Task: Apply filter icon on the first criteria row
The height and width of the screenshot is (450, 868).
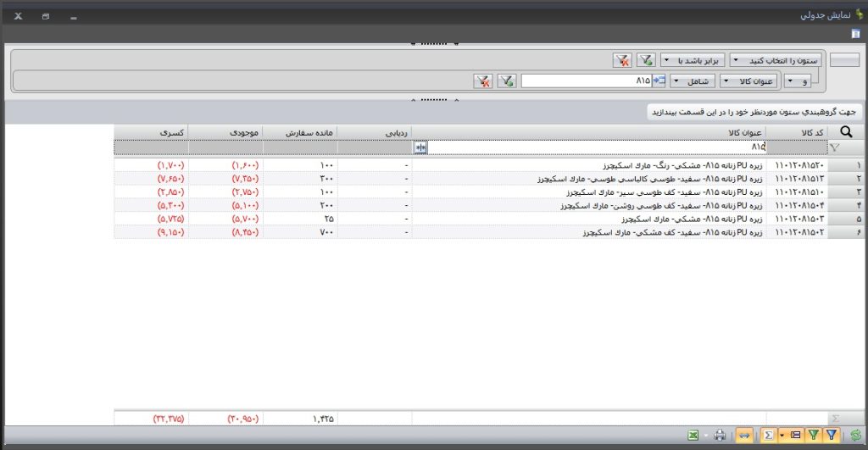Action: pos(646,60)
